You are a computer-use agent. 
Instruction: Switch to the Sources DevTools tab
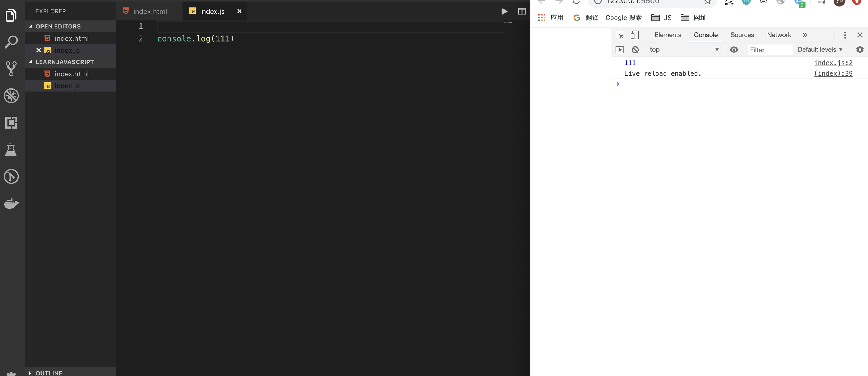tap(742, 35)
